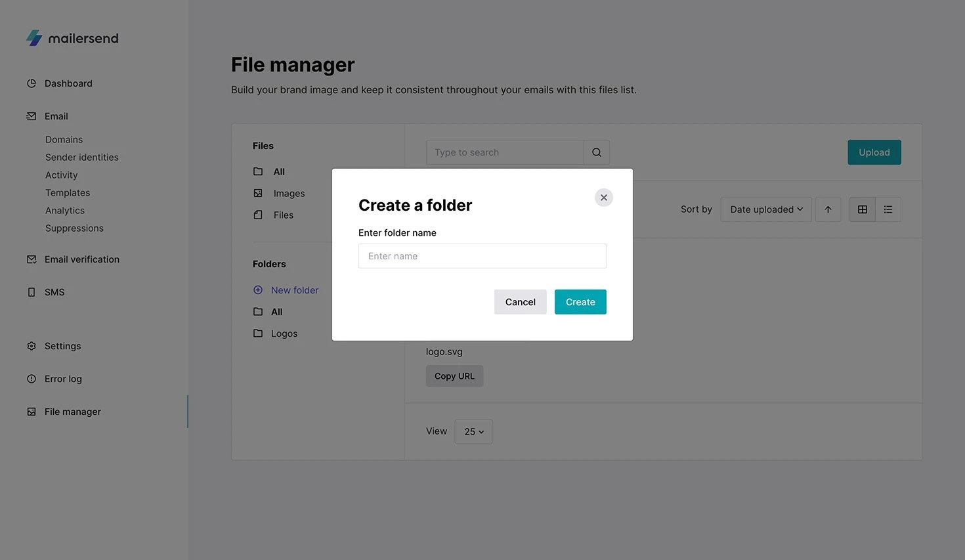The width and height of the screenshot is (965, 560).
Task: Focus the Enter name input field
Action: pos(482,256)
